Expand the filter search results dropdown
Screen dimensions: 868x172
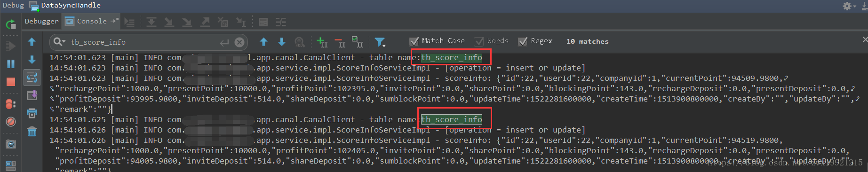coord(380,42)
